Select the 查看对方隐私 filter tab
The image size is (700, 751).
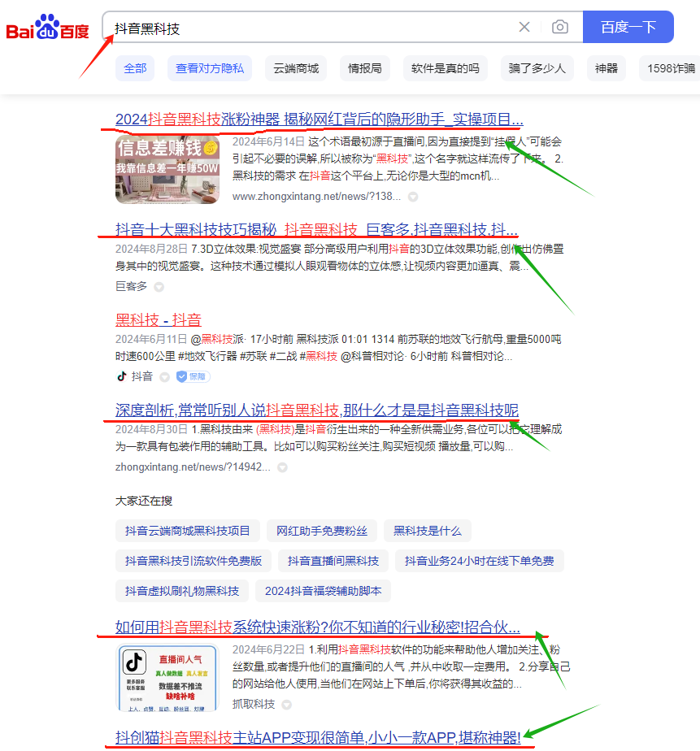click(x=210, y=68)
